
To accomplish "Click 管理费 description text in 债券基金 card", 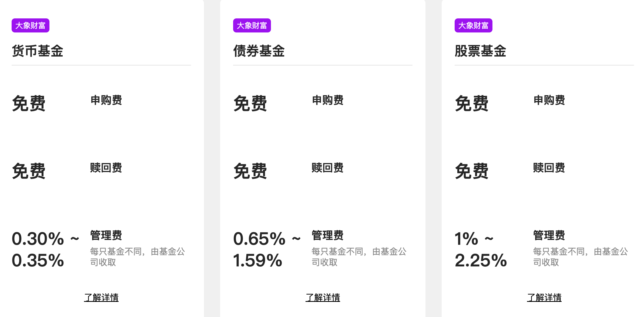I will pos(359,257).
